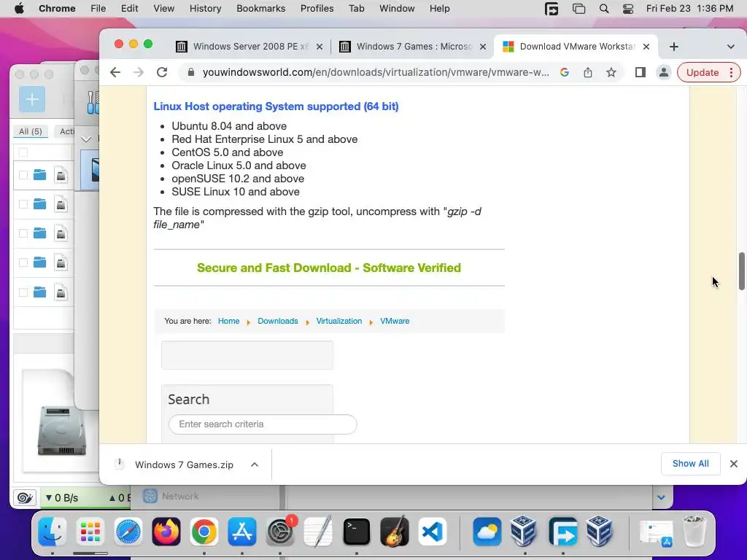The image size is (747, 560).
Task: Open Downloads breadcrumb link
Action: click(278, 321)
